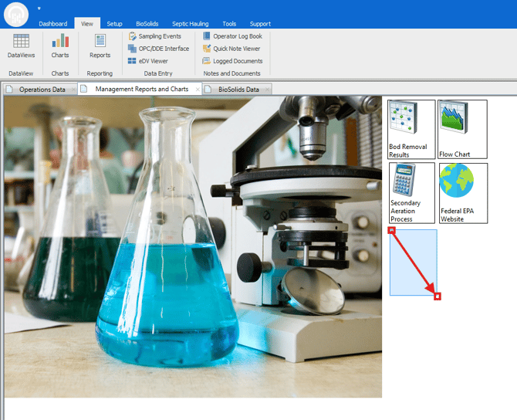This screenshot has width=517, height=420.
Task: Expand the quick access toolbar dropdown arrow
Action: pyautogui.click(x=39, y=8)
